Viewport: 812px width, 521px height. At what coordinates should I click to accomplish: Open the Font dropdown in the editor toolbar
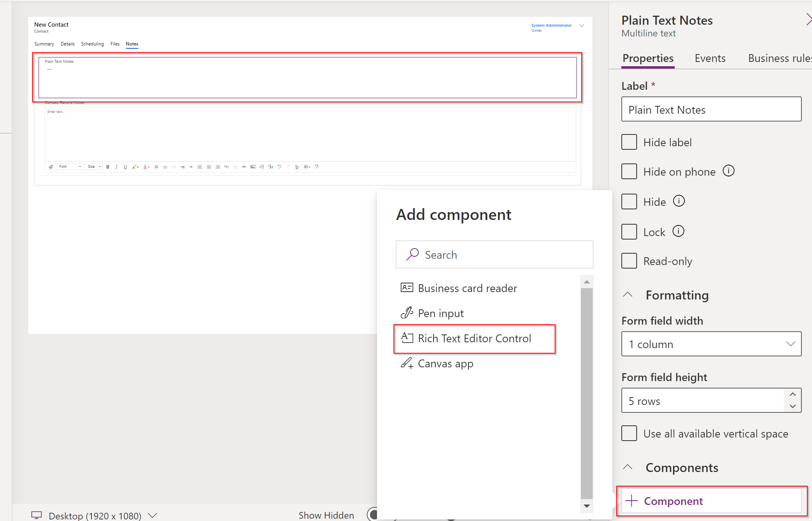(x=69, y=167)
